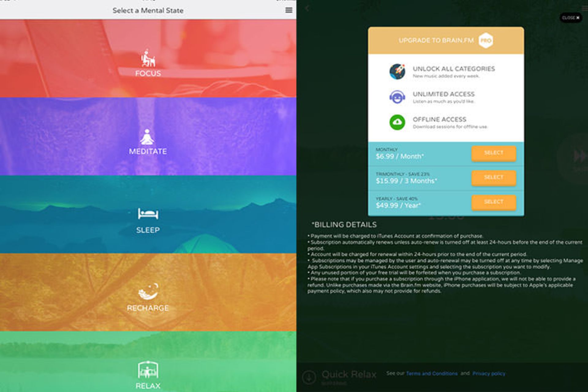Tap the Focus desk worker icon
588x392 pixels.
click(x=148, y=58)
